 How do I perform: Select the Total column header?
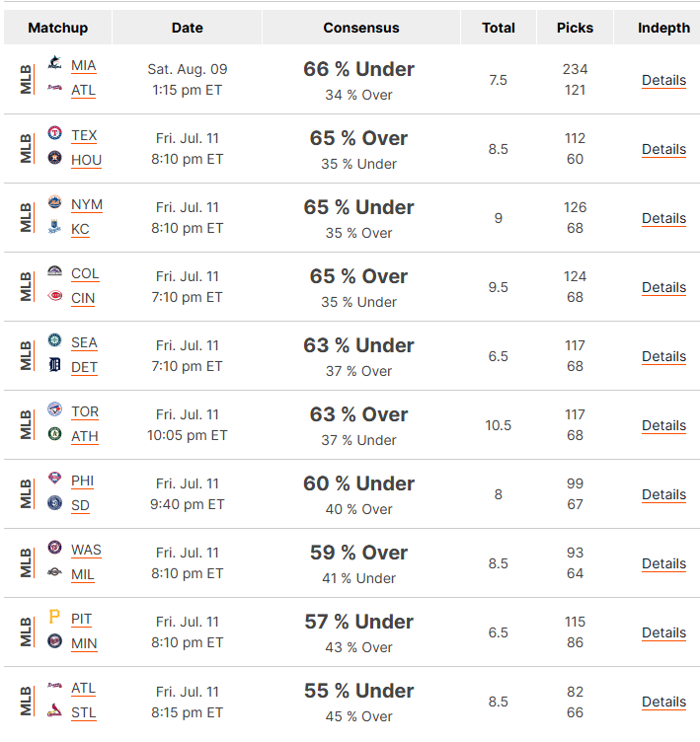point(499,28)
